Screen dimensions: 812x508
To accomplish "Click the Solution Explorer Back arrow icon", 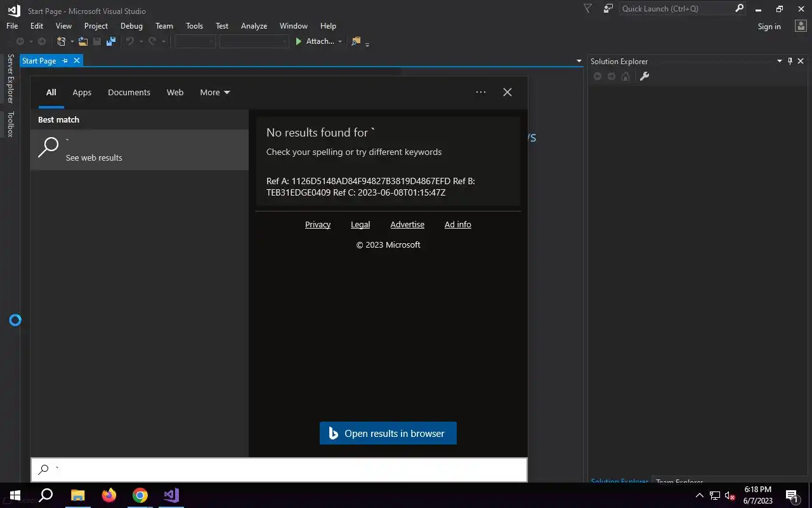I will (597, 76).
